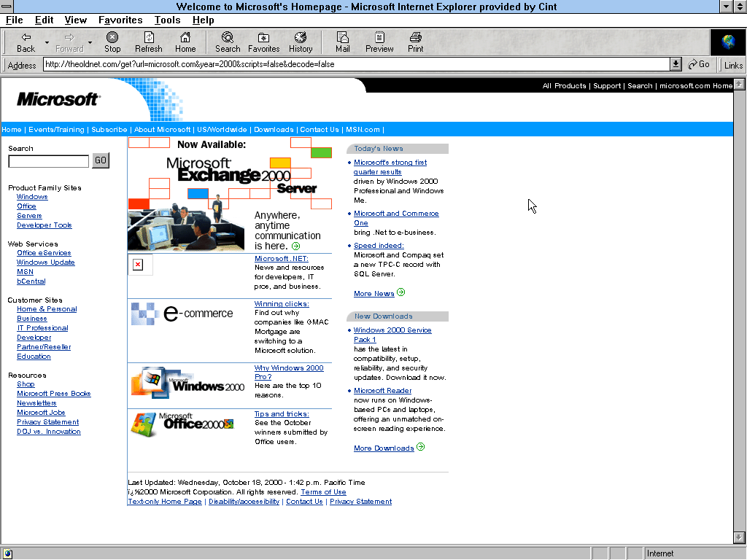Stop the page from loading
This screenshot has width=747, height=560.
pyautogui.click(x=112, y=42)
